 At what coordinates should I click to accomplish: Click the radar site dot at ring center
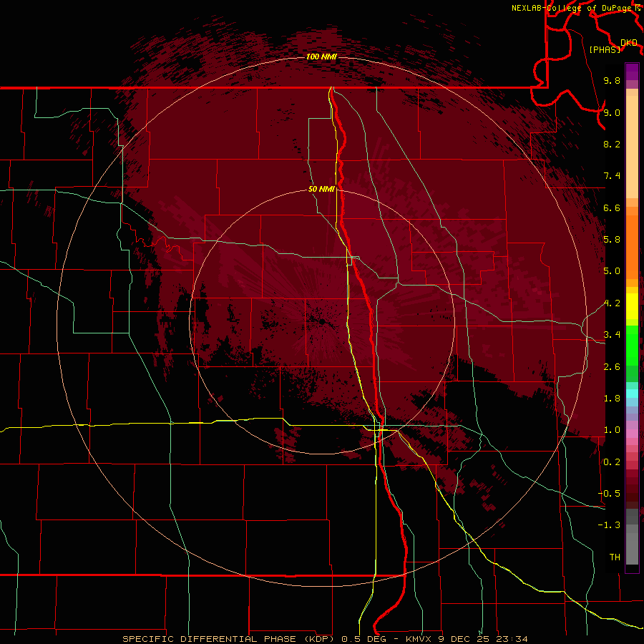pos(322,321)
